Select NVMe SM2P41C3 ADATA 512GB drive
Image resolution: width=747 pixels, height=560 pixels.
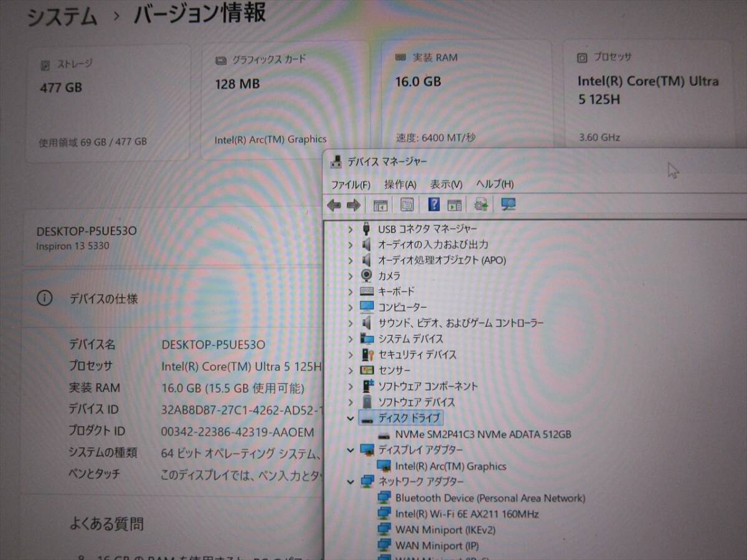(x=483, y=434)
